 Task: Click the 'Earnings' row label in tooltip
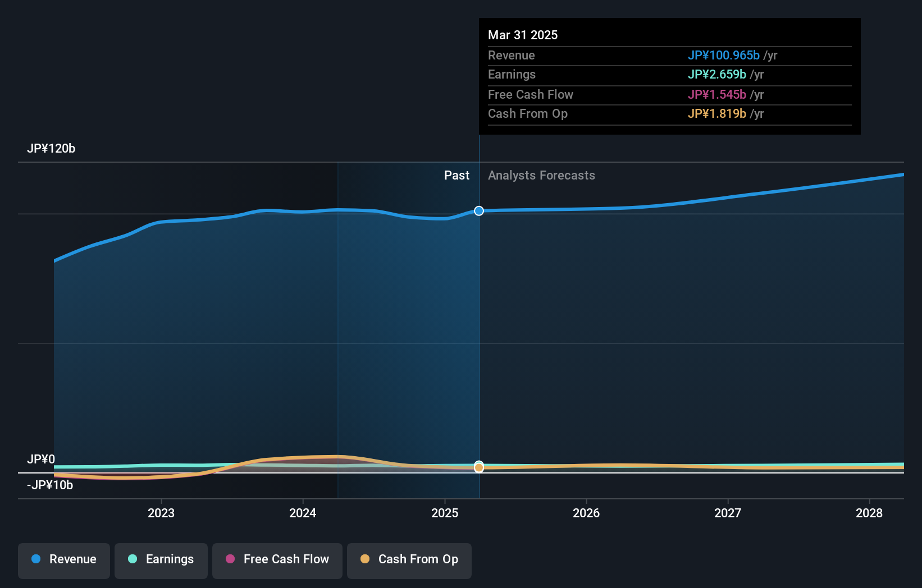512,75
